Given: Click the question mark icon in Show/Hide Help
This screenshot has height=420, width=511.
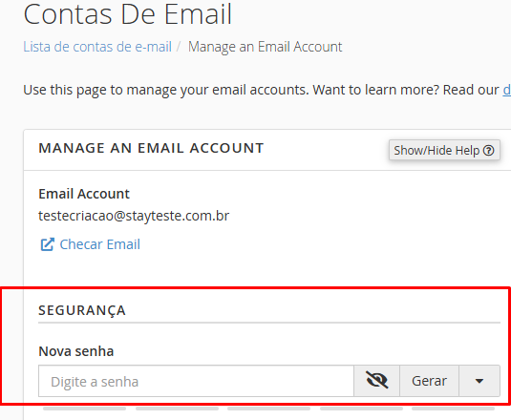Looking at the screenshot, I should point(488,151).
